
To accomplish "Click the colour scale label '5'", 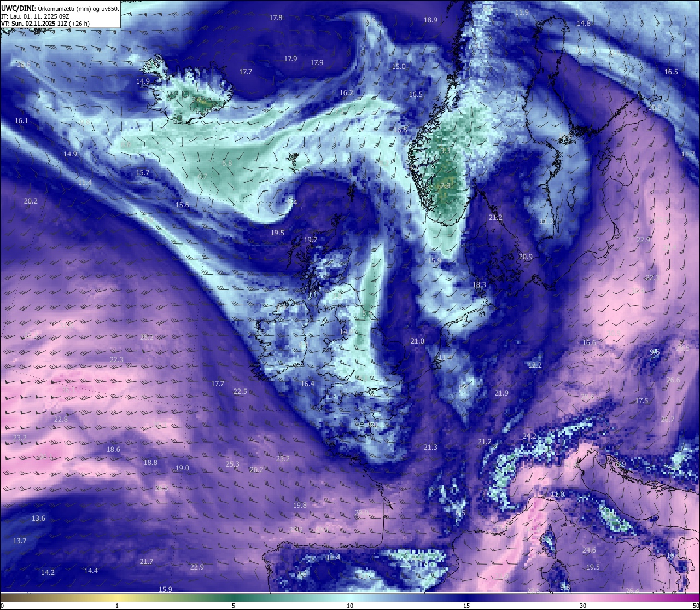I will coord(234,606).
